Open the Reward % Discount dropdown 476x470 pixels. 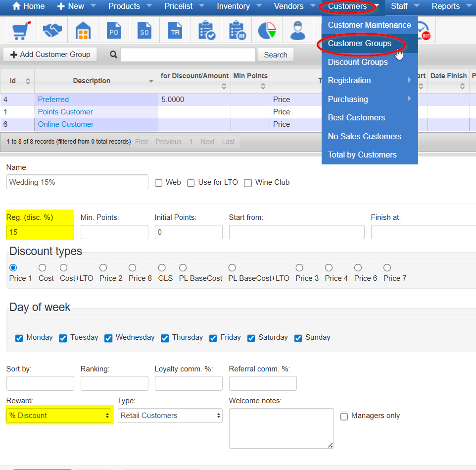coord(59,416)
